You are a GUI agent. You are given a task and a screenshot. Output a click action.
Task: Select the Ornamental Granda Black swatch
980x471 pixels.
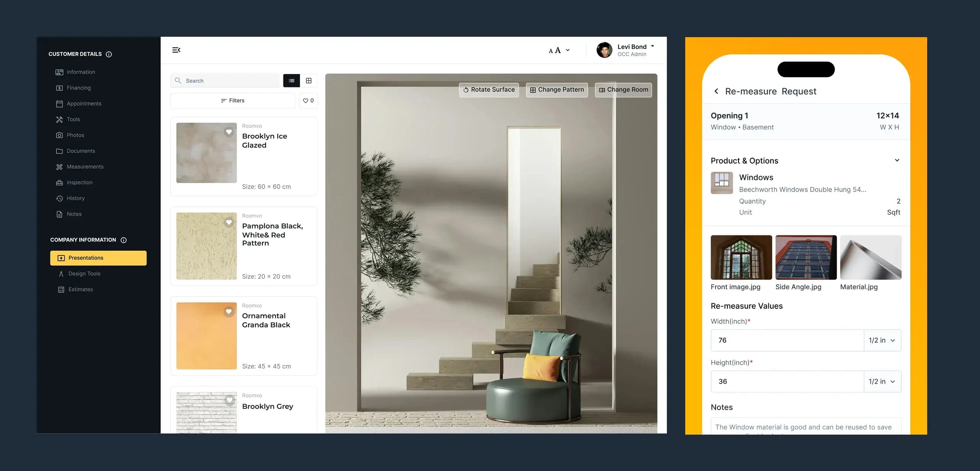pyautogui.click(x=206, y=336)
